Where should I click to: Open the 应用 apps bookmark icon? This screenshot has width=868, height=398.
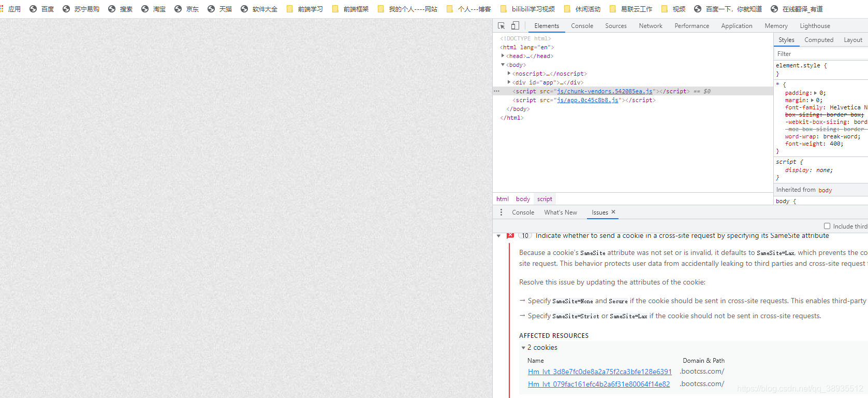10,9
